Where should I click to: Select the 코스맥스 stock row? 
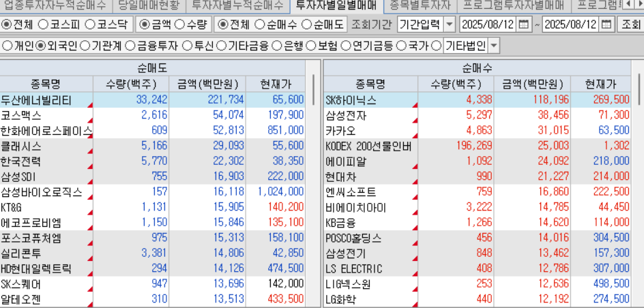click(x=152, y=115)
